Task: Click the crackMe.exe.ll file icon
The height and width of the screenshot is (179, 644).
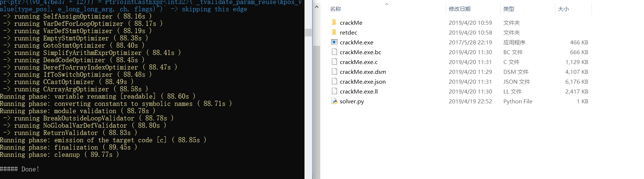Action: click(x=334, y=91)
